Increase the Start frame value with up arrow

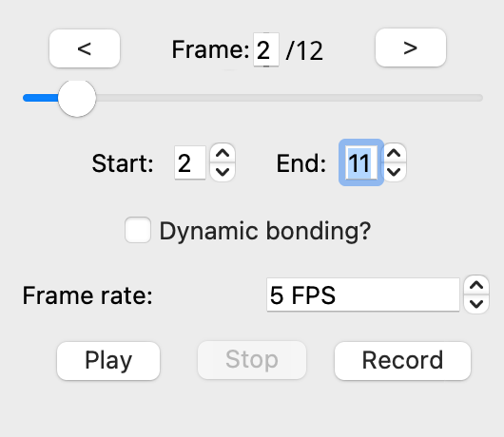coord(223,153)
